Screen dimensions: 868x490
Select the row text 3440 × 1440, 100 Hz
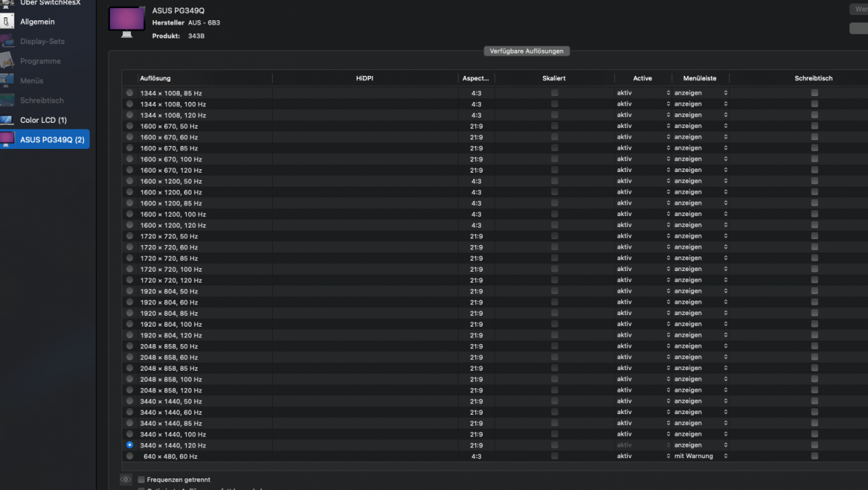click(173, 434)
